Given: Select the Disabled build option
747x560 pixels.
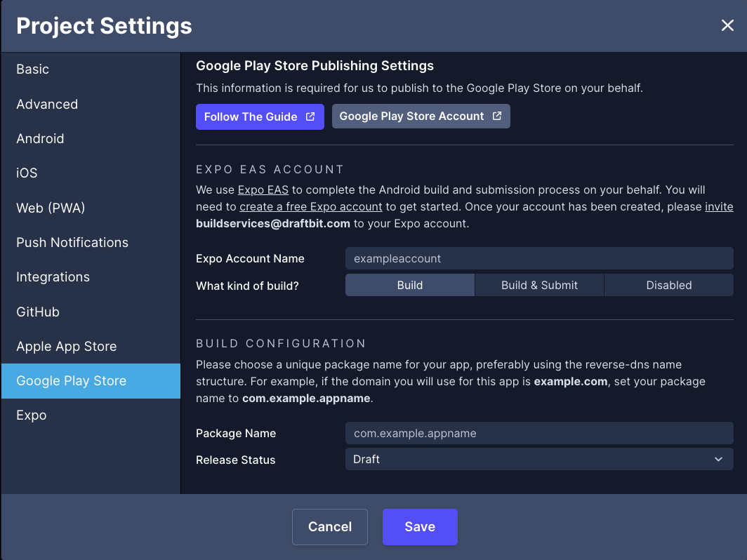Looking at the screenshot, I should tap(669, 285).
